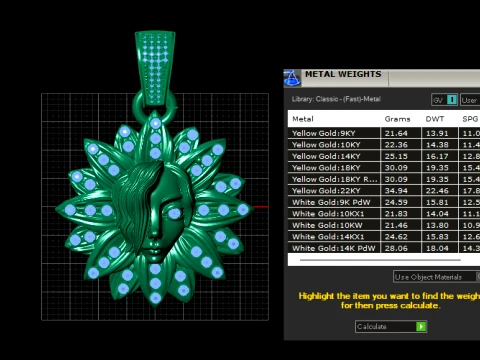Select the White Gold:9K PdW row

[x=384, y=202]
